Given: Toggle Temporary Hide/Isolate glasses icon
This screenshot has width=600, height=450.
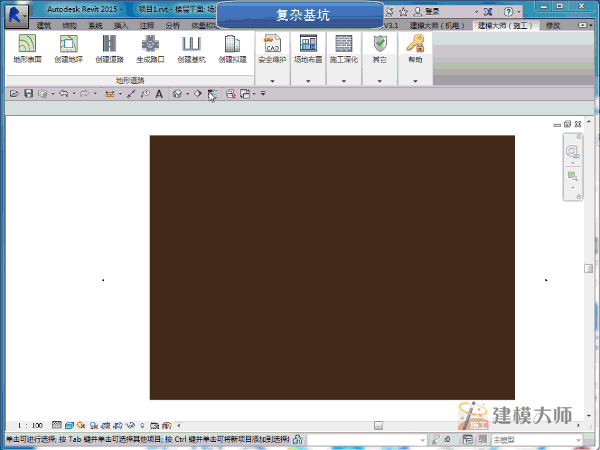Looking at the screenshot, I should click(130, 425).
